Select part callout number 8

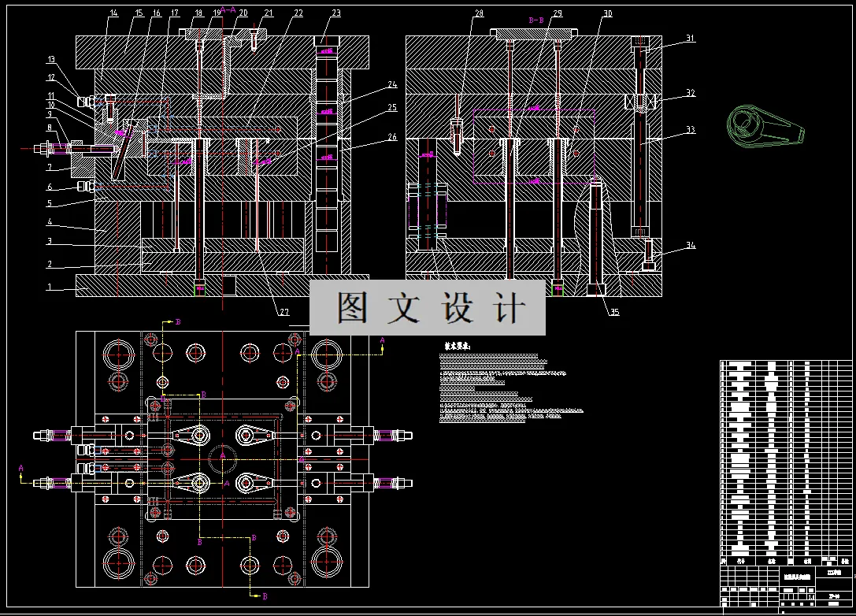(50, 128)
